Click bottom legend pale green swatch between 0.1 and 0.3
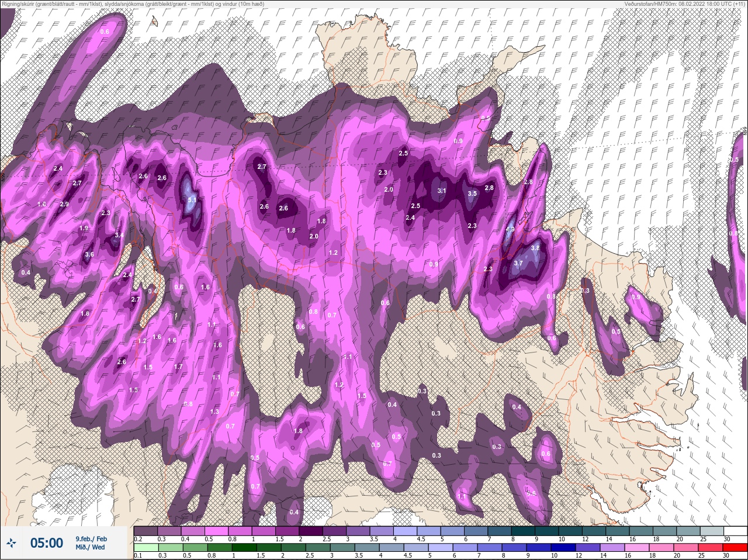This screenshot has height=560, width=748. tap(146, 548)
